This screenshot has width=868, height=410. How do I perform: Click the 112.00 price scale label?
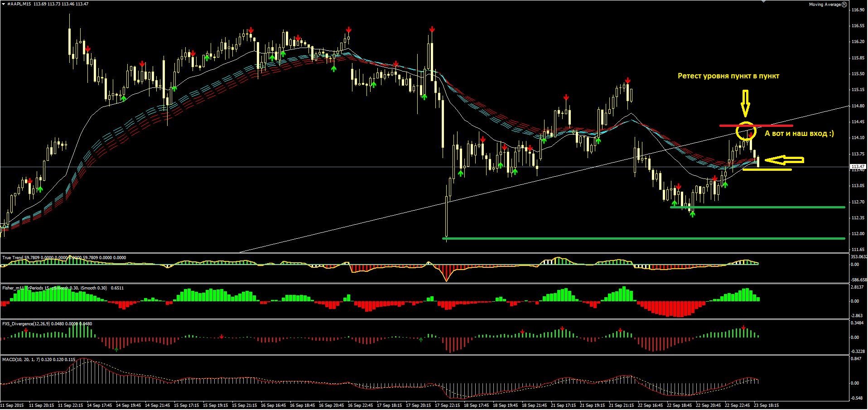(858, 234)
